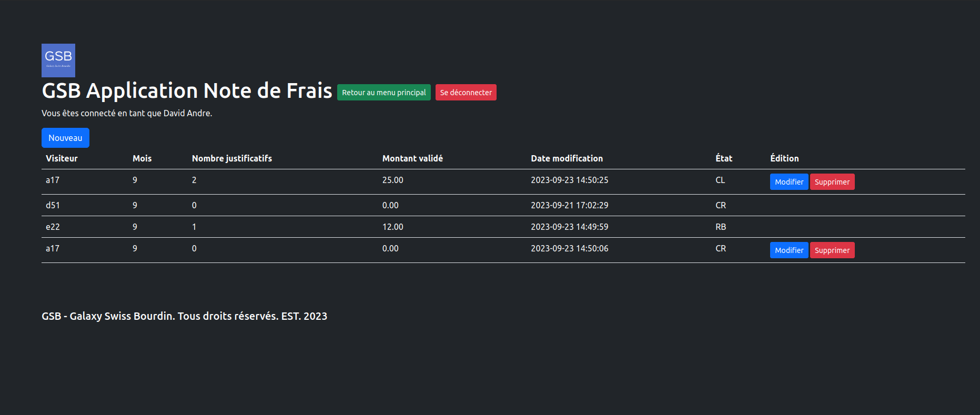Screen dimensions: 980x415
Task: Click the RB status cell
Action: (x=721, y=227)
